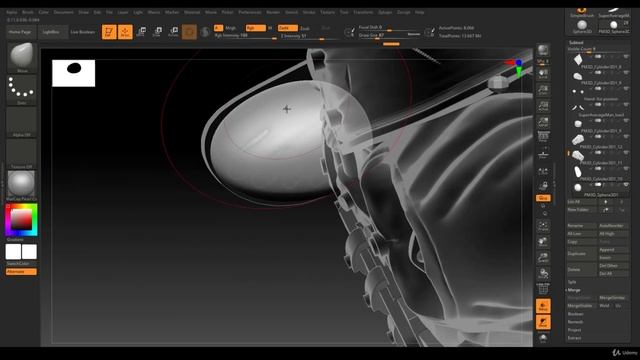Hide the PM3D_Cylinder3D1_8 subtool eye
The height and width of the screenshot is (360, 640).
point(626,56)
